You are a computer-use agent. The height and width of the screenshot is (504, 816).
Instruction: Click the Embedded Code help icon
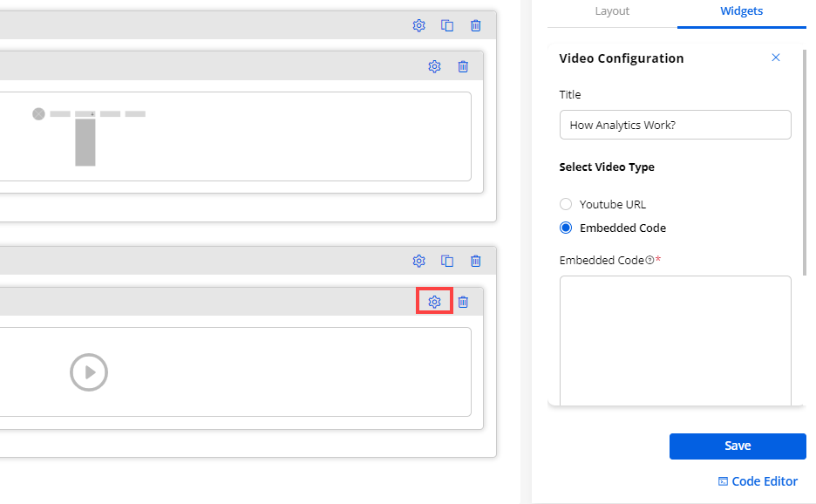tap(649, 260)
